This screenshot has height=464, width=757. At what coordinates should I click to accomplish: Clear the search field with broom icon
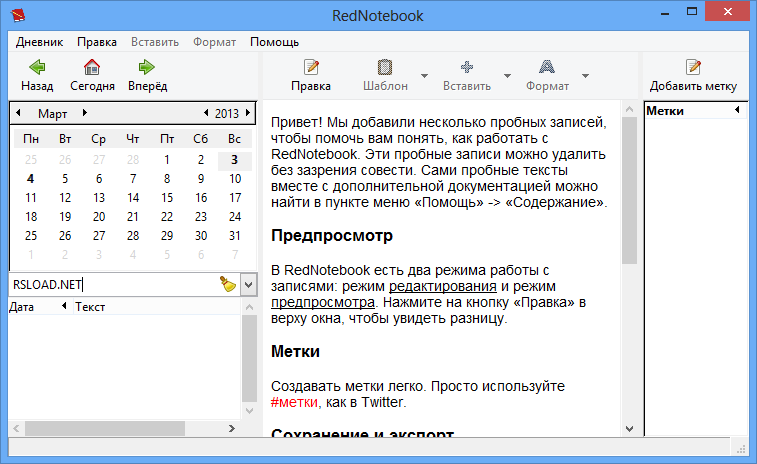[228, 284]
